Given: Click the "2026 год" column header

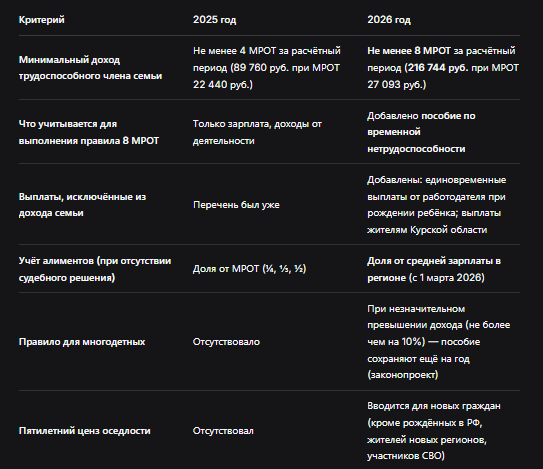Looking at the screenshot, I should click(389, 20).
